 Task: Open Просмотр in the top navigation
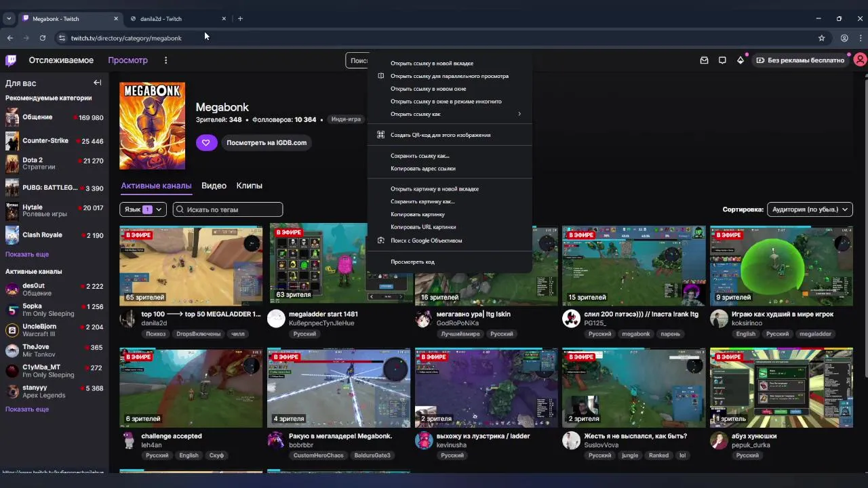coord(127,60)
